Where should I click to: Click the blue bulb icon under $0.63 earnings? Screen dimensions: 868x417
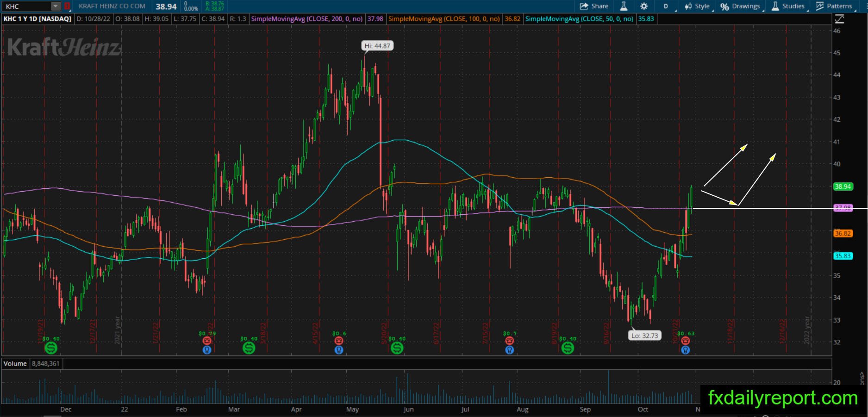(x=686, y=350)
